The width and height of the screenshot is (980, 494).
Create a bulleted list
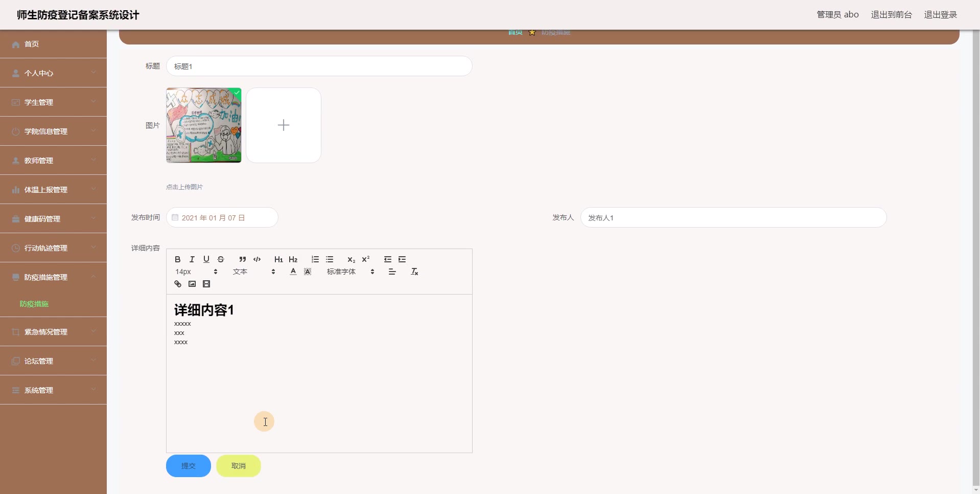click(x=330, y=259)
